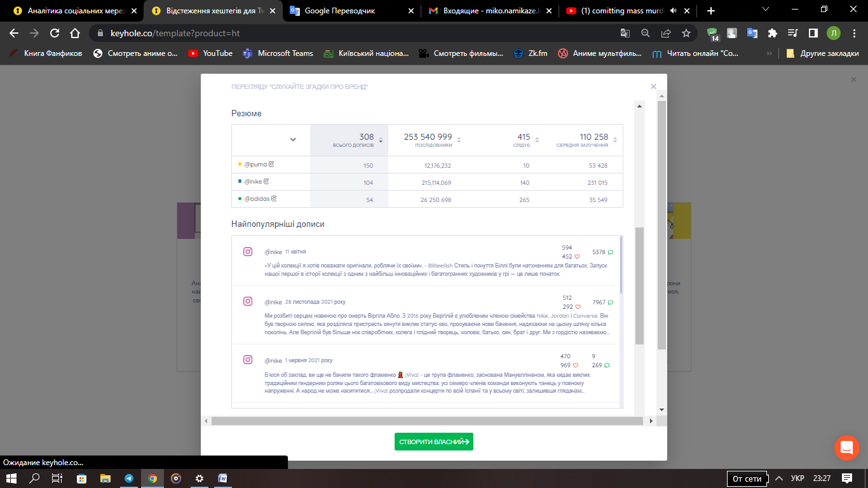
Task: Open Telegram from the taskbar
Action: click(129, 478)
